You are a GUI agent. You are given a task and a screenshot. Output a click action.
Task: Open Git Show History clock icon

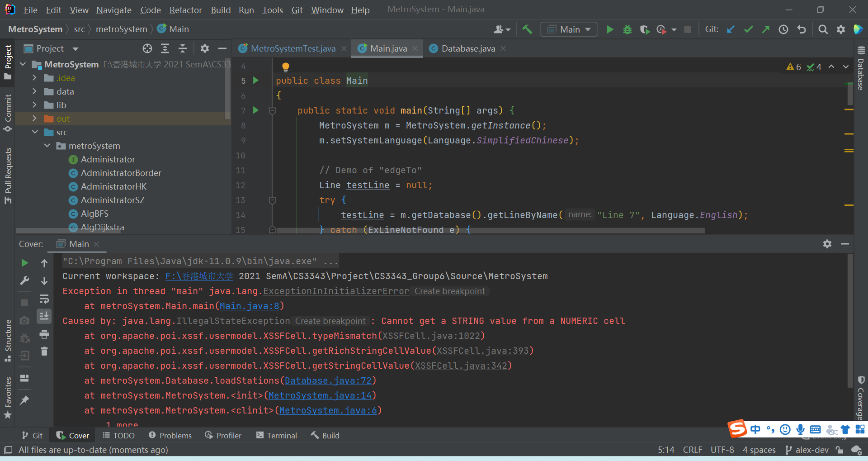click(x=783, y=29)
